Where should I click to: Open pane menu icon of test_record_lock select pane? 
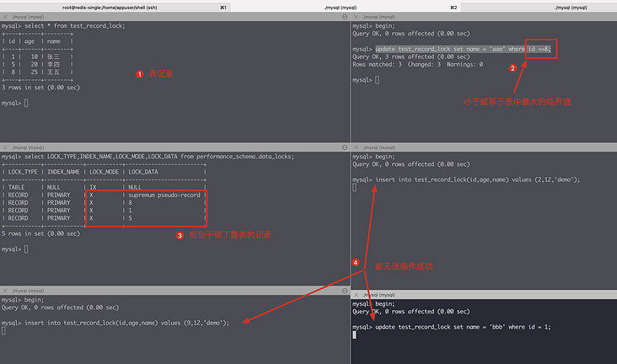(345, 17)
